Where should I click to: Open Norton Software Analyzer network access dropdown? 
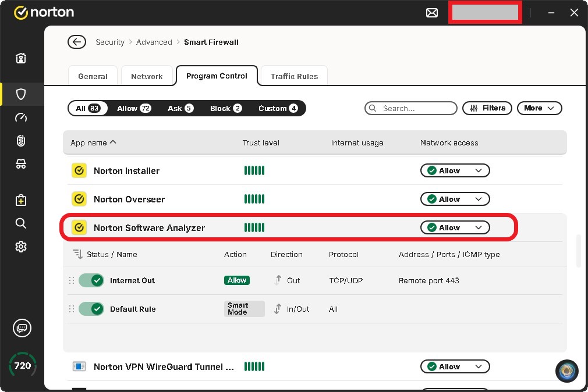point(455,227)
